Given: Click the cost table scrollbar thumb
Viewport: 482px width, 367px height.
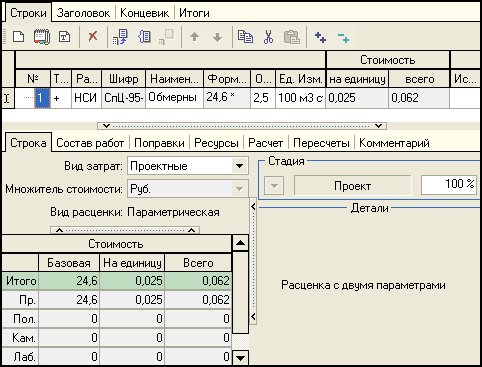Looking at the screenshot, I should coord(240,292).
